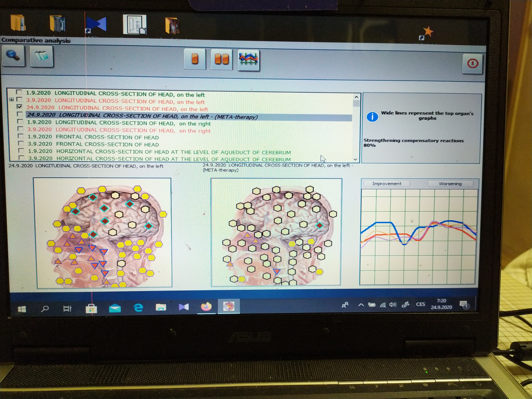Open File Explorer from the taskbar

[x=161, y=307]
